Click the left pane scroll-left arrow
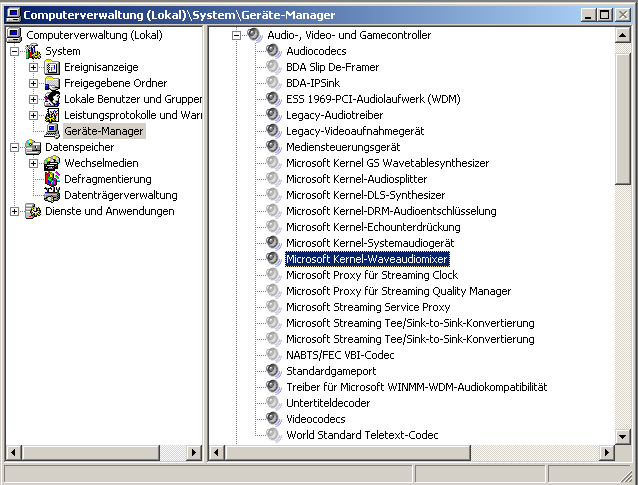638x485 pixels. click(x=14, y=452)
